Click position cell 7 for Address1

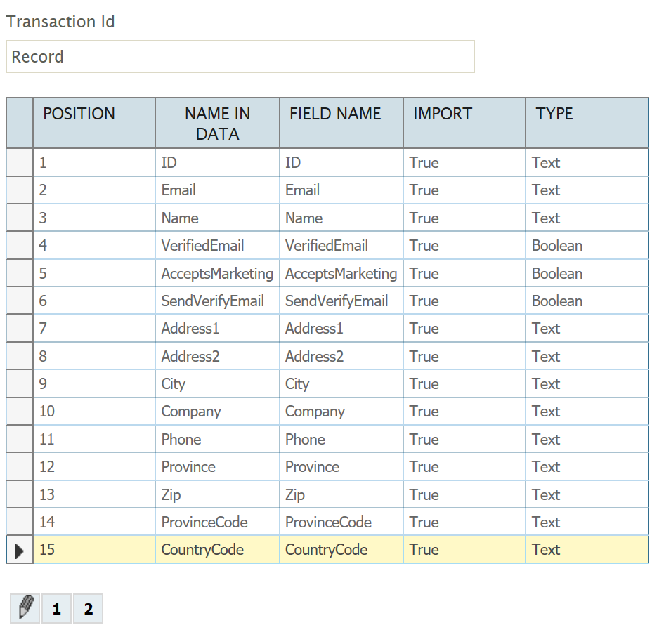44,329
